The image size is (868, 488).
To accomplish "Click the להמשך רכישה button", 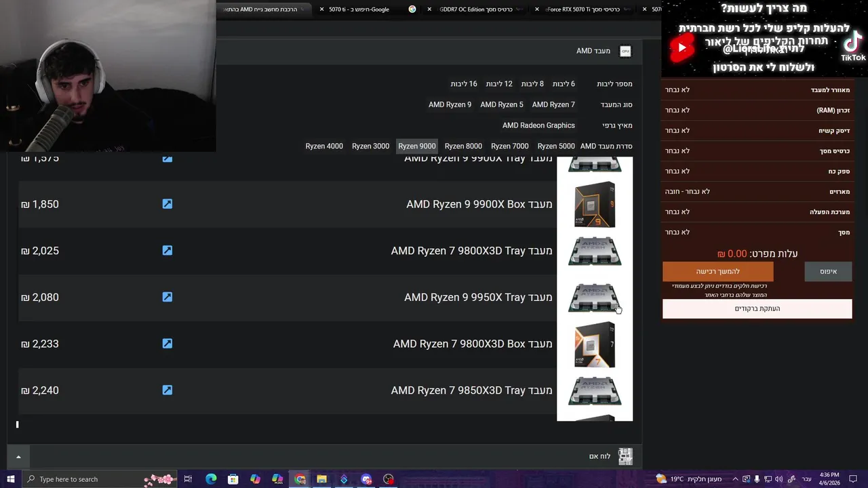I will pyautogui.click(x=718, y=272).
